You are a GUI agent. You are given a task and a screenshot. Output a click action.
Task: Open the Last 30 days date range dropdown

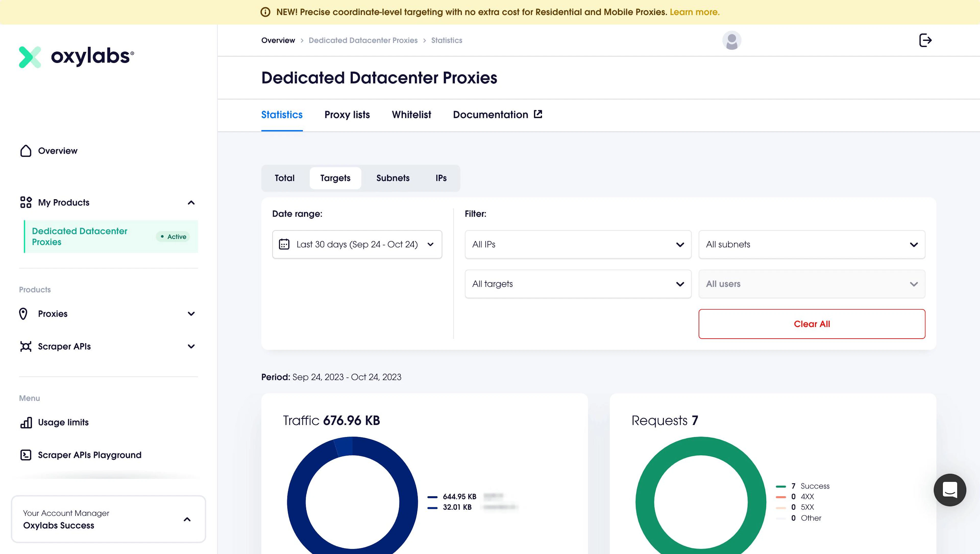[357, 244]
